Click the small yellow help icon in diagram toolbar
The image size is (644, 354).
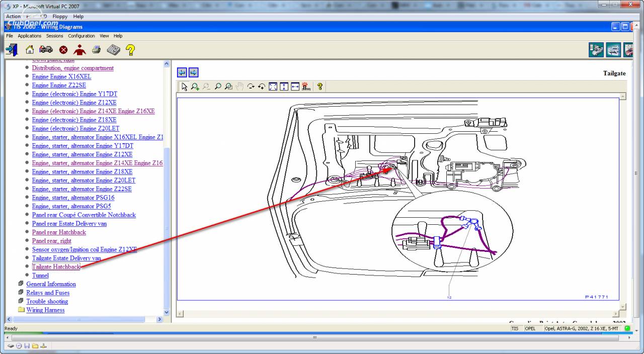point(320,87)
